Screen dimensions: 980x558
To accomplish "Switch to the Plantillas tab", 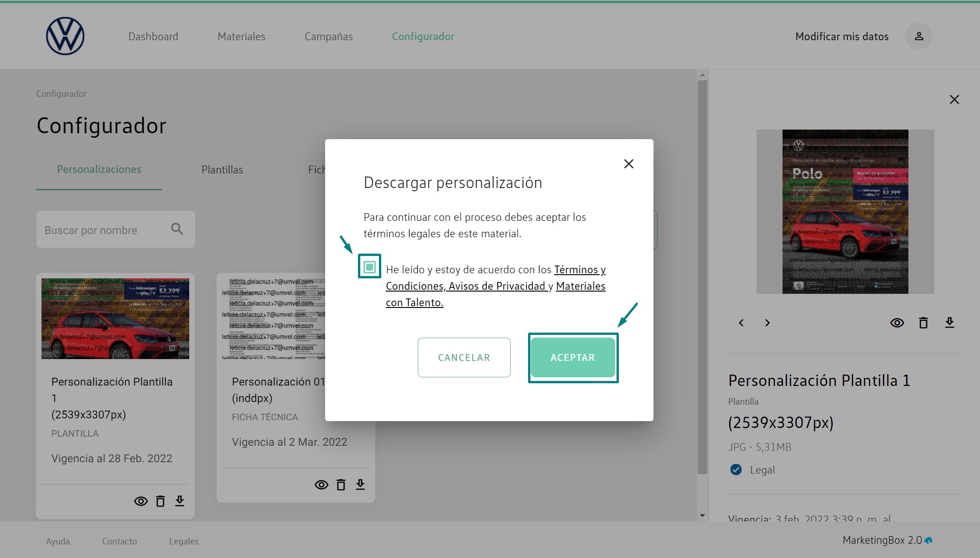I will 222,170.
